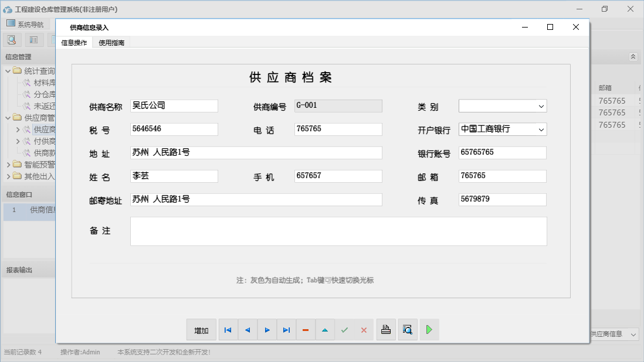644x362 pixels.
Task: Expand the 其他出入 tree folder
Action: 8,176
